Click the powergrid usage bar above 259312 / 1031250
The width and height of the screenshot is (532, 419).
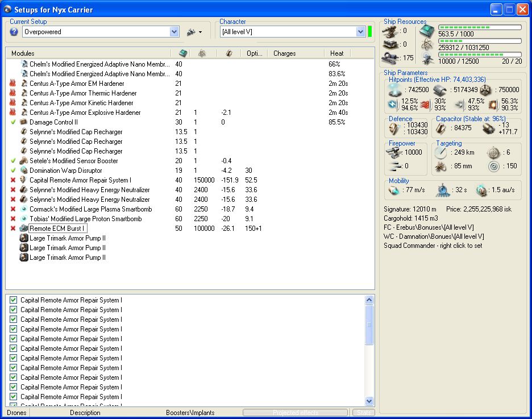point(480,41)
